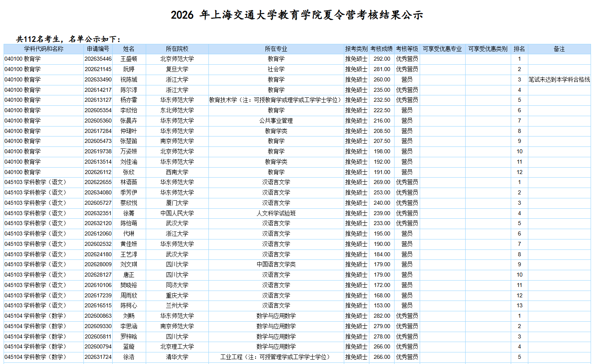
Task: Click the name 仲珺叶
Action: point(129,131)
